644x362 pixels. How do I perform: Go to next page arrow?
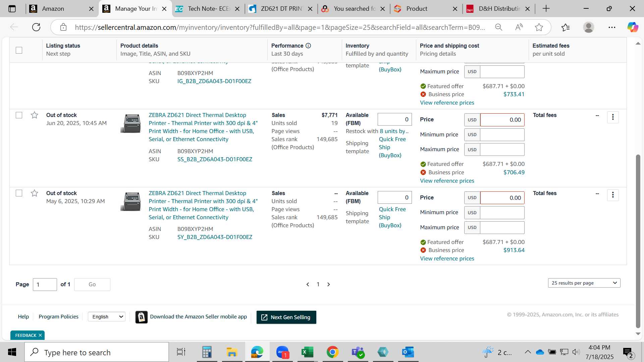coord(329,284)
